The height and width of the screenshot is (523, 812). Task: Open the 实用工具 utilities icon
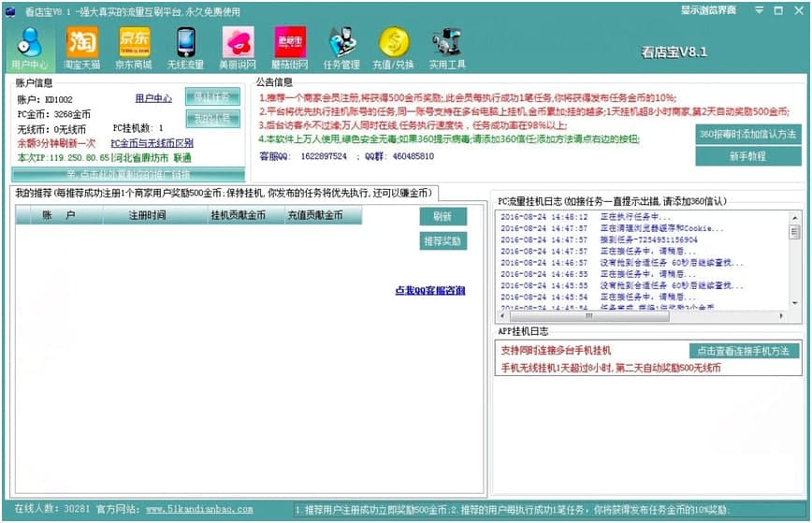pyautogui.click(x=446, y=48)
